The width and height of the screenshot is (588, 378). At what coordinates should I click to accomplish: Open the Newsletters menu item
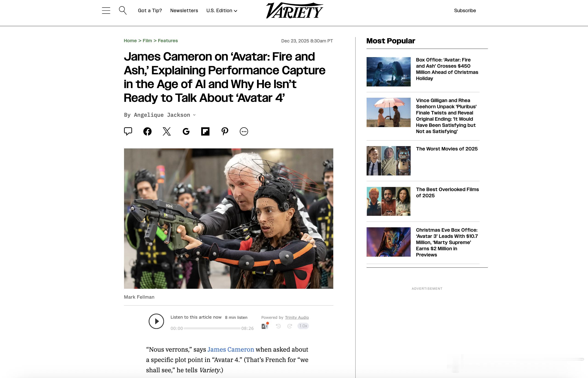tap(184, 11)
